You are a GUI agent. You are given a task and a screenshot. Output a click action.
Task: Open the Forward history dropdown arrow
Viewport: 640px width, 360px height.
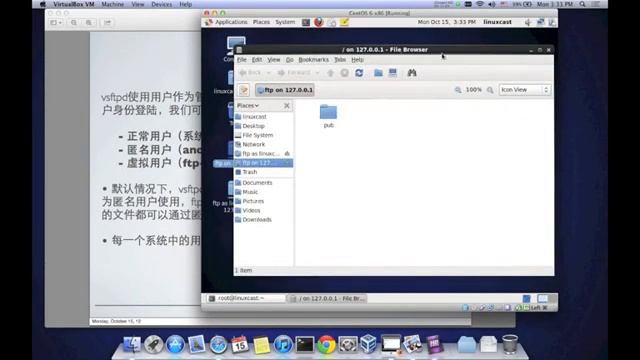click(x=317, y=73)
